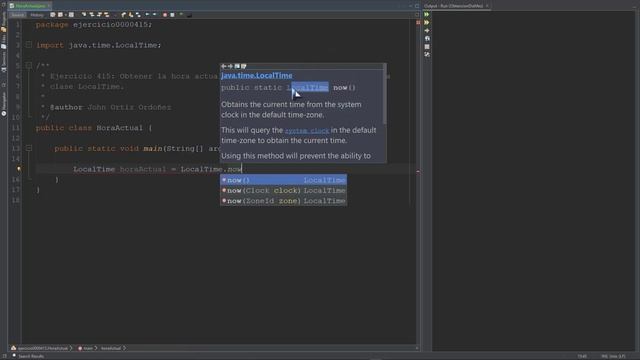Click the Shift Line Right icon
The height and width of the screenshot is (360, 640).
click(x=154, y=15)
